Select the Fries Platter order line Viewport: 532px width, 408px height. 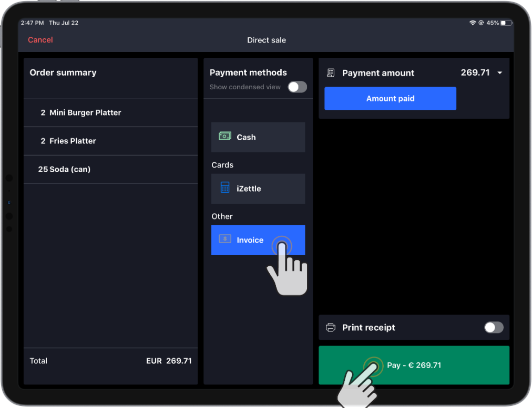tap(110, 141)
